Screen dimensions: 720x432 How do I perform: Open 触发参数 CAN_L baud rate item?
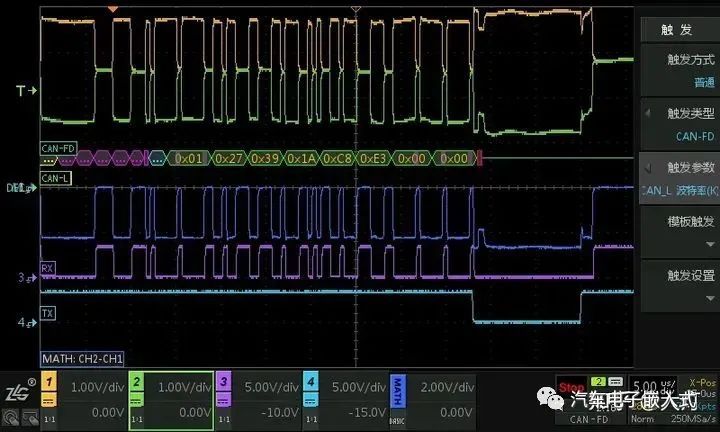(x=681, y=178)
